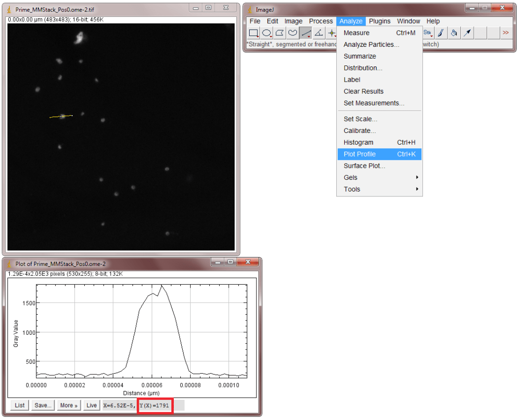Select the Freehand selection tool
This screenshot has width=519, height=420.
coord(292,33)
